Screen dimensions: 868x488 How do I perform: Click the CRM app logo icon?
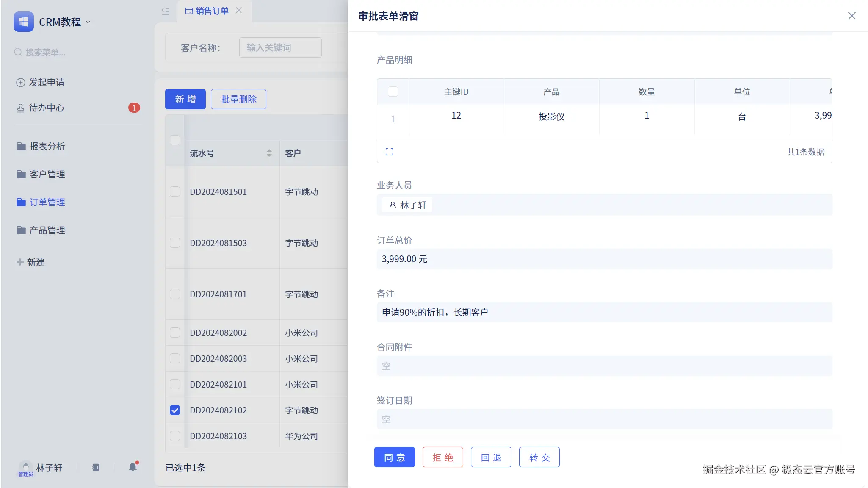(24, 22)
